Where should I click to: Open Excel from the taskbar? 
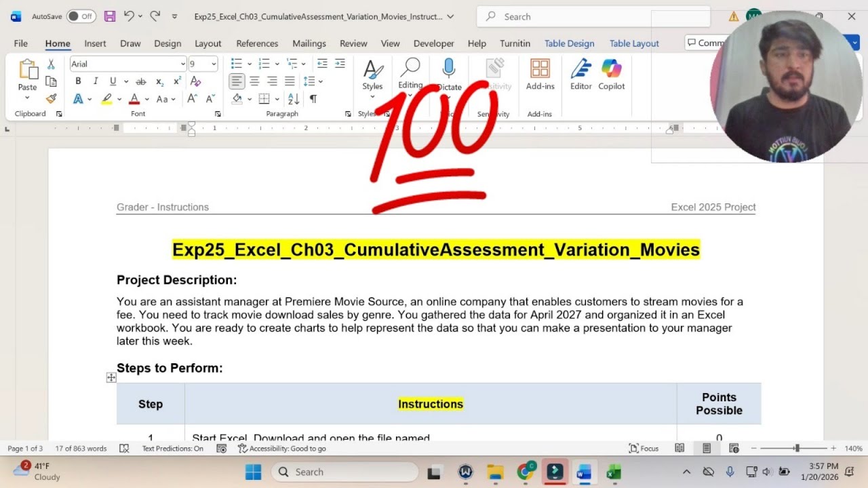pyautogui.click(x=614, y=472)
